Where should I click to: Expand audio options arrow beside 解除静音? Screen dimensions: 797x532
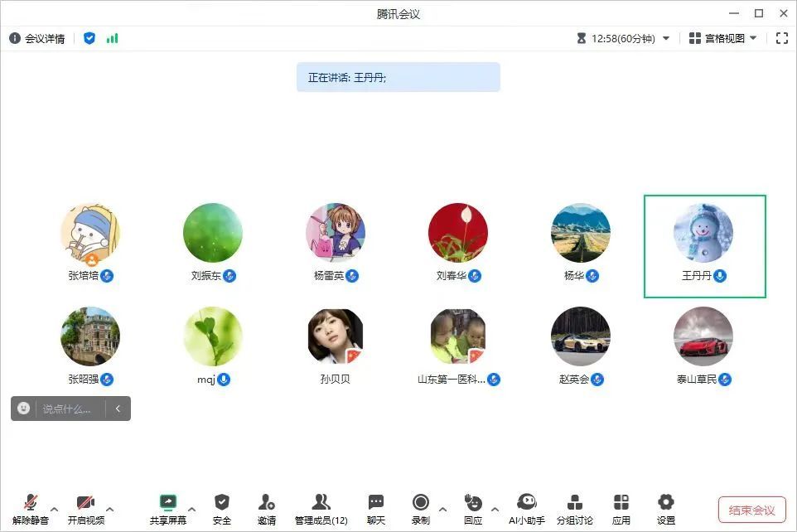click(55, 509)
